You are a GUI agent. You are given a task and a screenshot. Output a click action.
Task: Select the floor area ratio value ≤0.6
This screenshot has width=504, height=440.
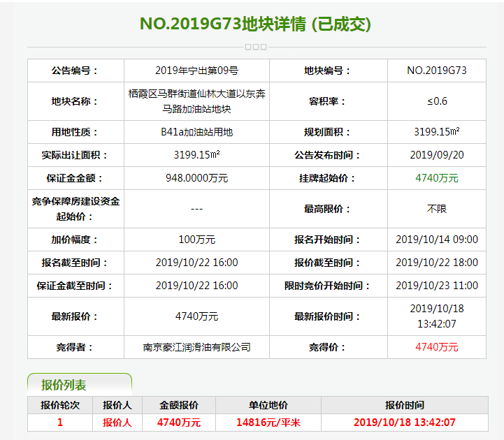pyautogui.click(x=437, y=101)
